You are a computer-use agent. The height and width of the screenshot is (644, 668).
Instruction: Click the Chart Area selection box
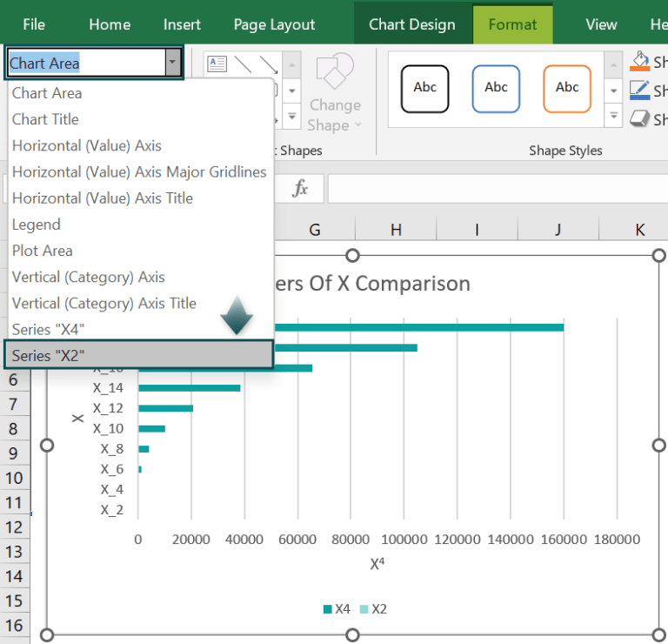coord(86,63)
